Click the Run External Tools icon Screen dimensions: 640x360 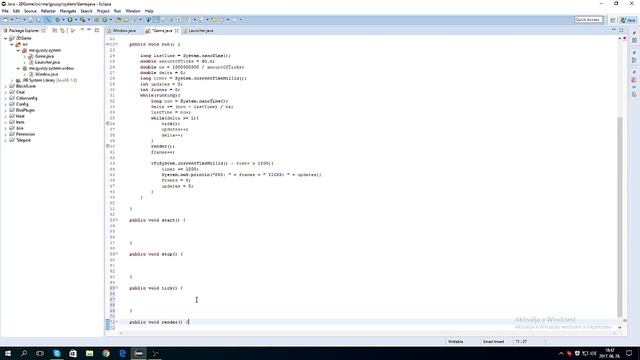point(82,20)
